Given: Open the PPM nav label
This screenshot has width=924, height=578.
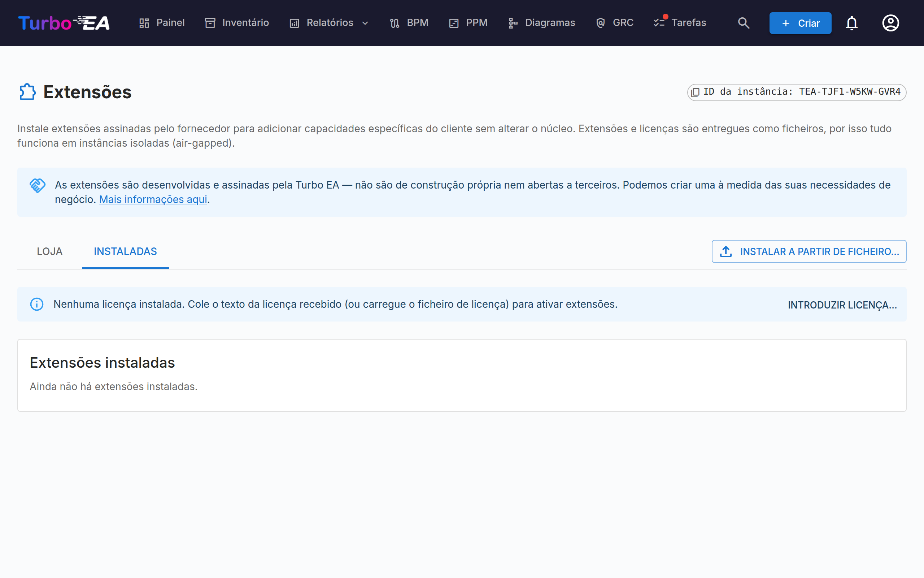Looking at the screenshot, I should [476, 23].
